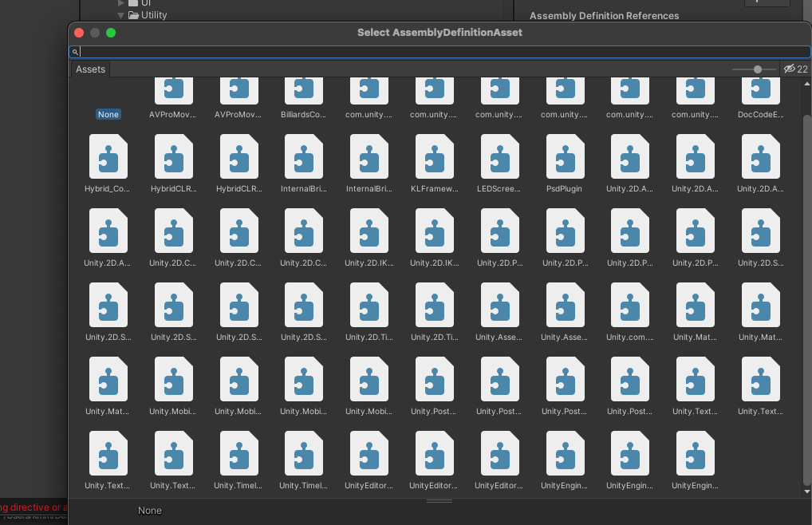Pick the LEDScree... assembly definition icon
Screen dimensions: 812x525
[x=499, y=157]
